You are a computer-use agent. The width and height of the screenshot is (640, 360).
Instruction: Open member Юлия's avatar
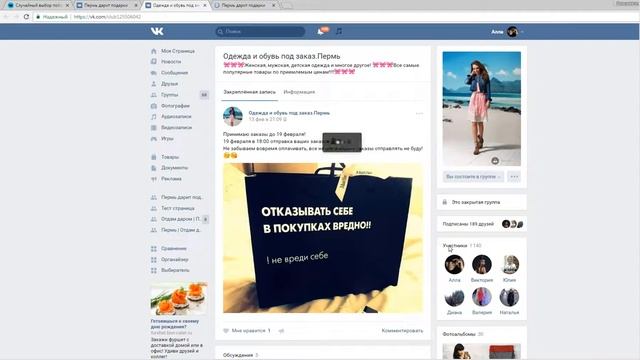click(509, 264)
